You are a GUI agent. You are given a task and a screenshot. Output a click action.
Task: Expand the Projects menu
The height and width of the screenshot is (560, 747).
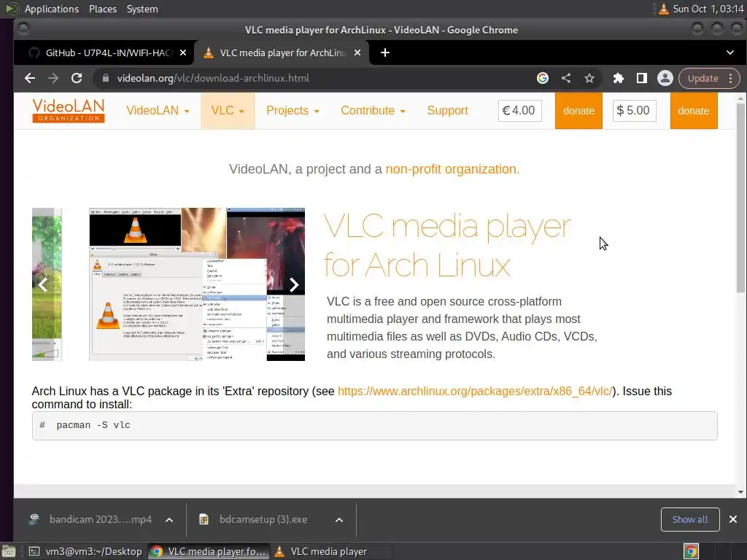pyautogui.click(x=293, y=111)
